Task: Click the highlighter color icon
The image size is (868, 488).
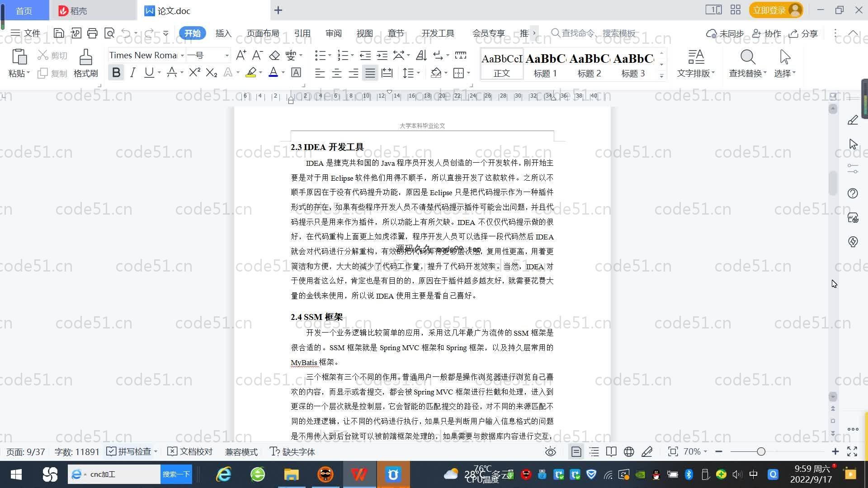Action: [251, 72]
